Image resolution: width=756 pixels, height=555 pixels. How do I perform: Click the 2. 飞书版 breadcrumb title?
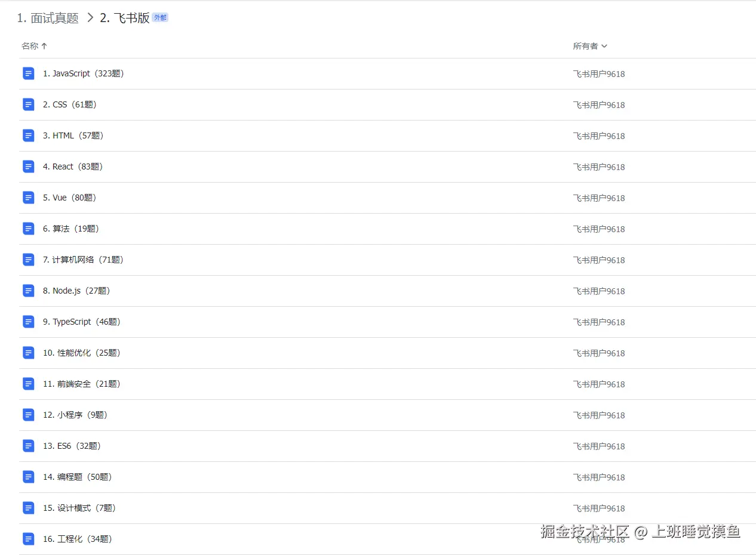click(x=125, y=18)
